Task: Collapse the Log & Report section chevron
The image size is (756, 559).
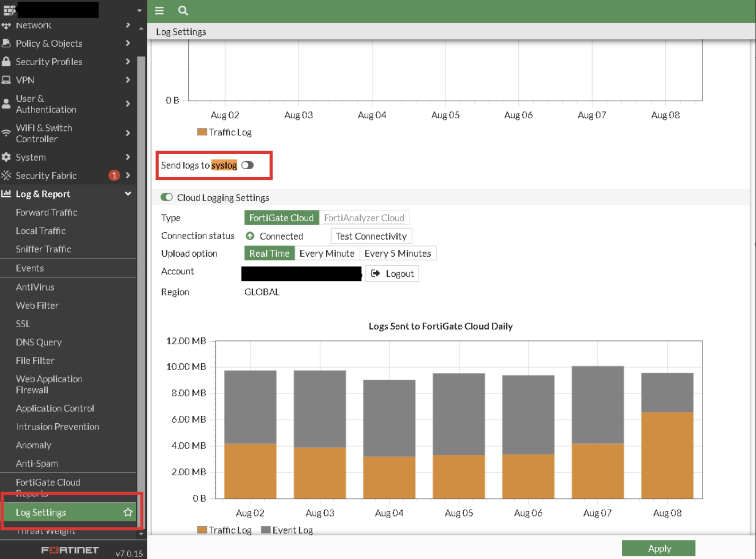Action: 128,194
